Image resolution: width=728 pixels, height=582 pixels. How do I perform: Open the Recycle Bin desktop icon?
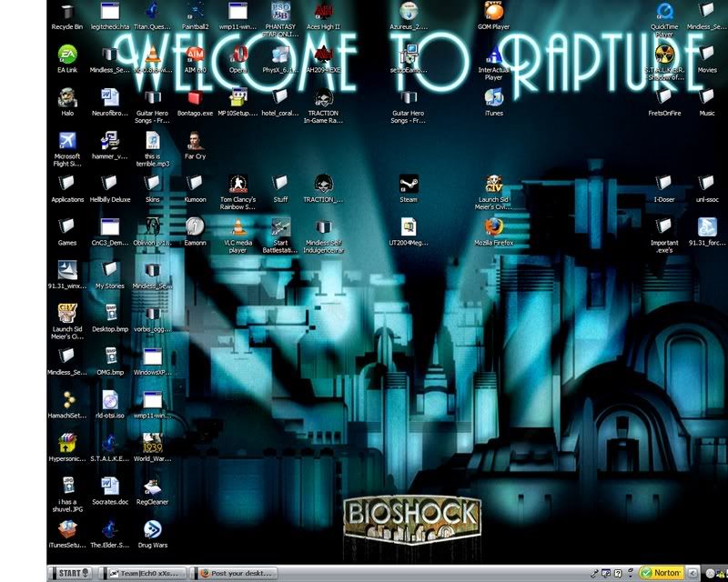(67, 13)
